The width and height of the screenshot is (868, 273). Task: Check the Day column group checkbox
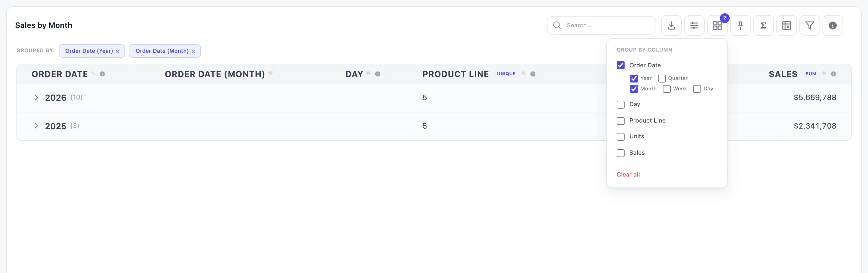pos(621,104)
